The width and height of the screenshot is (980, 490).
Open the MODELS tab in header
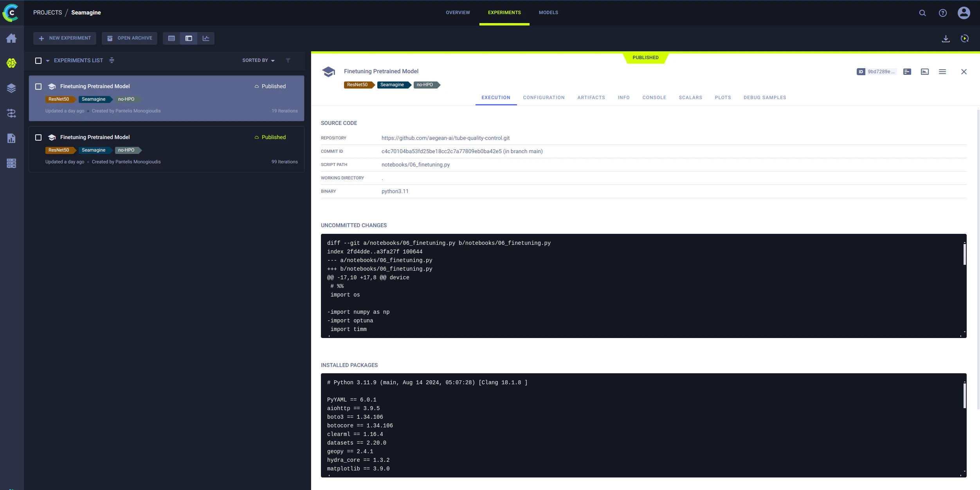pos(548,12)
